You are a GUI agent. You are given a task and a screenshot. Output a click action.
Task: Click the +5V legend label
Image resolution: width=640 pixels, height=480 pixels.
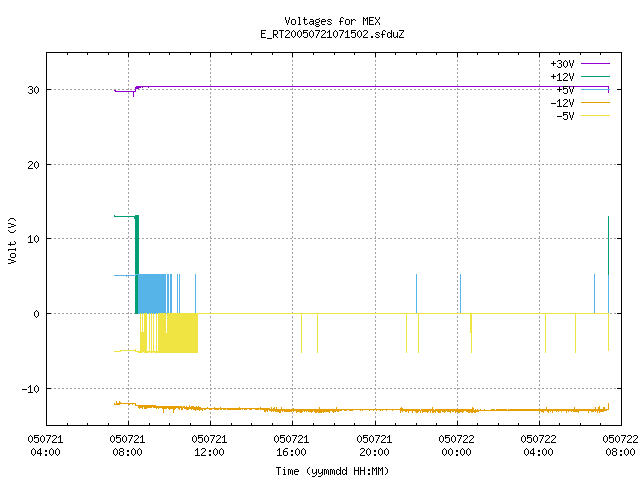click(565, 90)
